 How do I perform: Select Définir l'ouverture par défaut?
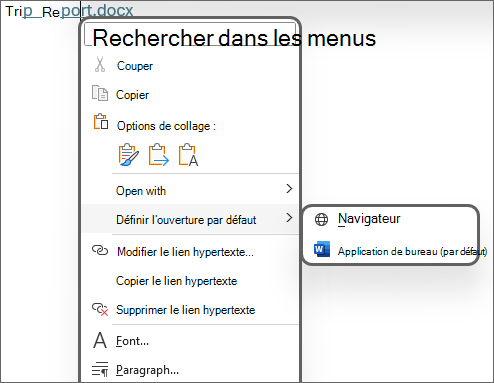tap(190, 219)
